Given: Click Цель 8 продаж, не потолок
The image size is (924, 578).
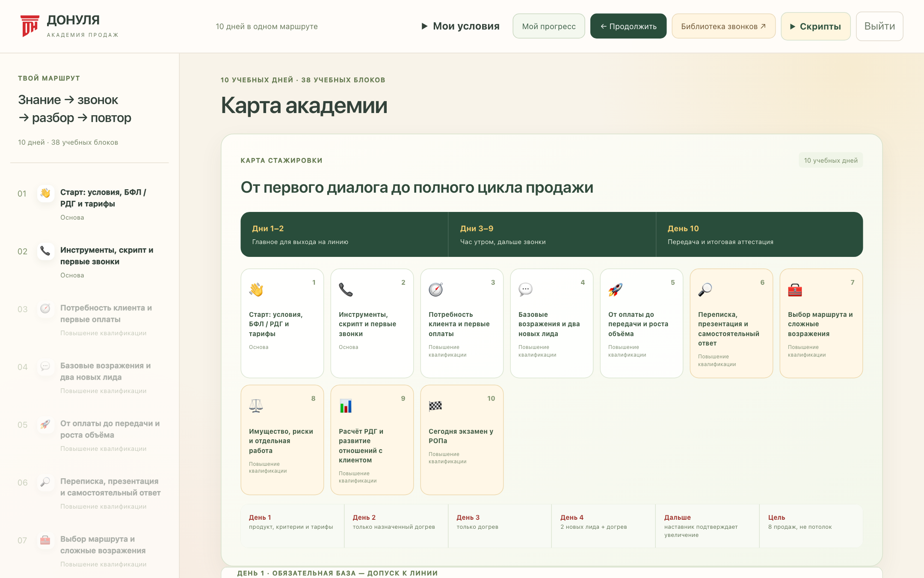Looking at the screenshot, I should (811, 526).
